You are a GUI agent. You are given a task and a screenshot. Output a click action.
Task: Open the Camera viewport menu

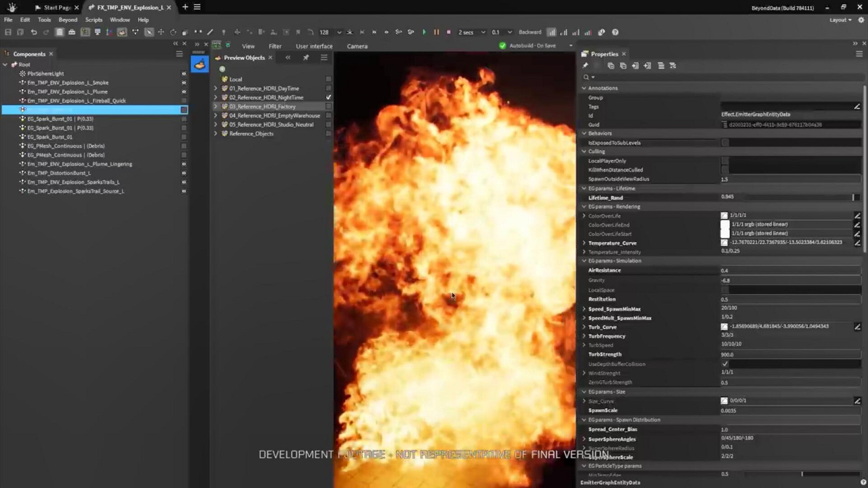(357, 46)
